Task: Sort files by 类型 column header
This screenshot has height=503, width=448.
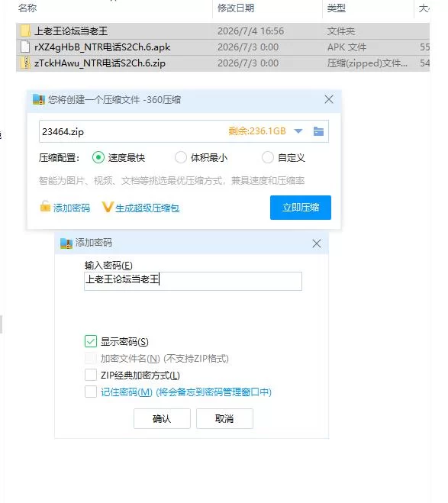Action: point(336,8)
